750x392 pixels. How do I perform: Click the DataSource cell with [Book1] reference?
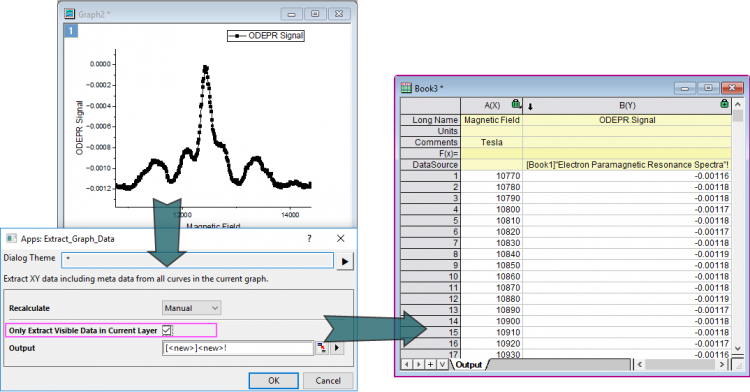coord(627,164)
